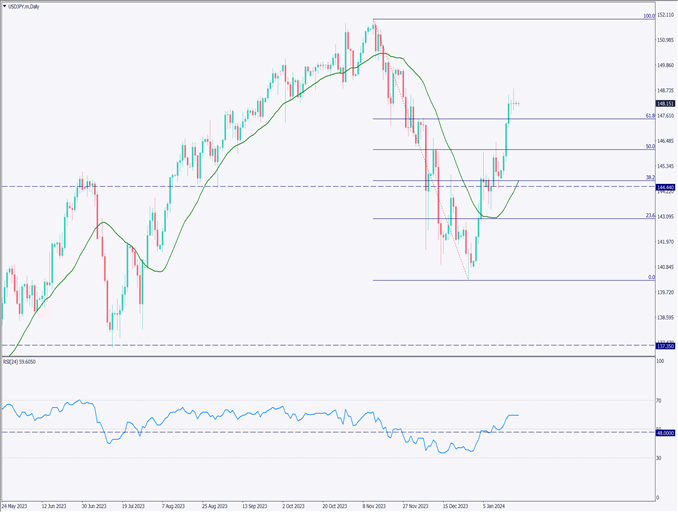Select the Fibonacci 38.2 level label
678x512 pixels.
649,177
